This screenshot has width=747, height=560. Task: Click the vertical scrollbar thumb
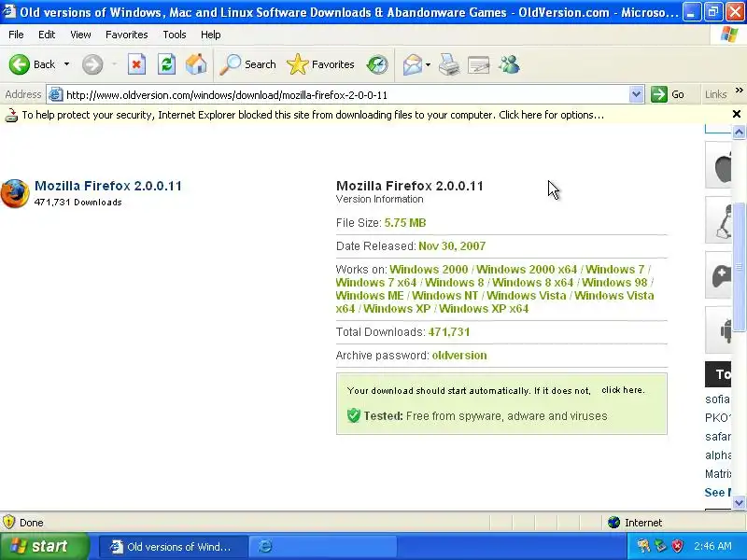pyautogui.click(x=739, y=267)
